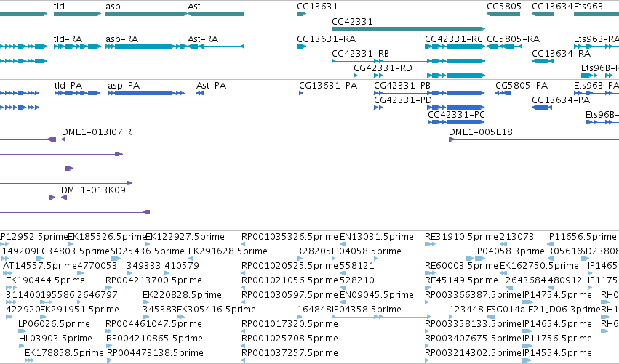The height and width of the screenshot is (364, 619).
Task: Click the EK162750.5prime EST label
Action: point(539,266)
